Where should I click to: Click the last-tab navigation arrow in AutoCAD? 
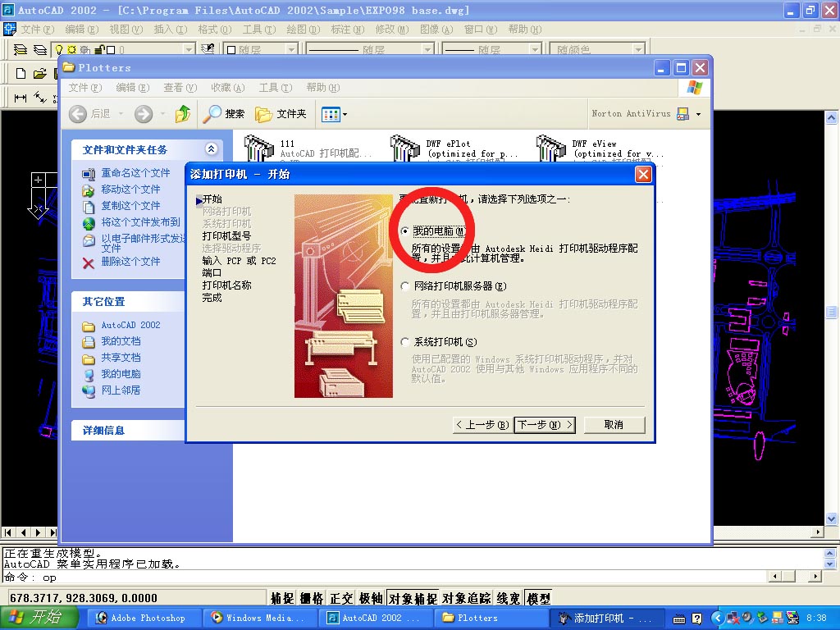click(52, 532)
